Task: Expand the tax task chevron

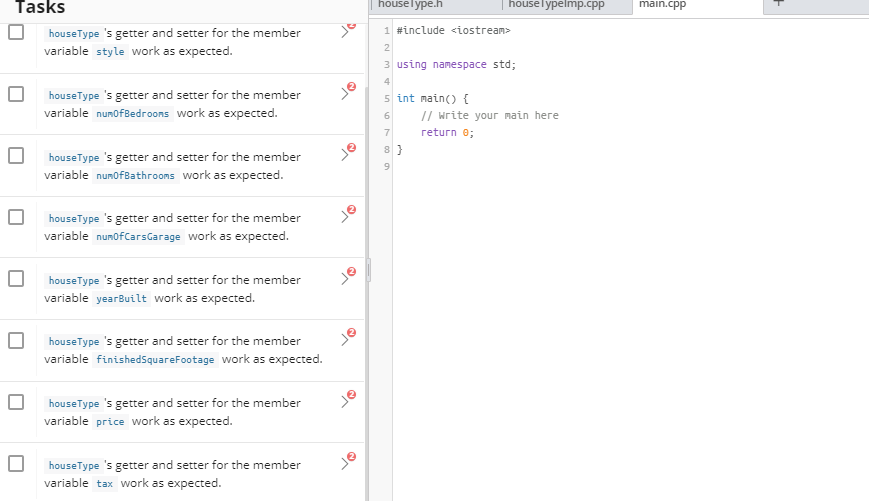Action: (345, 464)
